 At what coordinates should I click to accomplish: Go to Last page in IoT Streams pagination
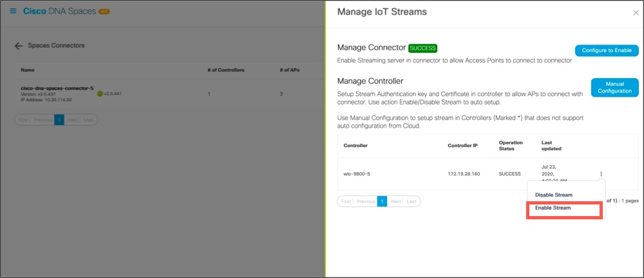(x=412, y=201)
